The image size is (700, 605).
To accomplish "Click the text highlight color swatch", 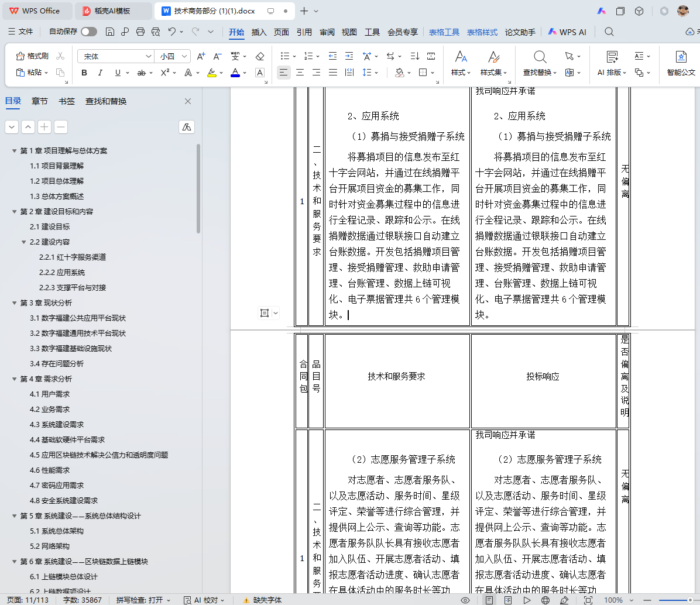I will pos(212,73).
